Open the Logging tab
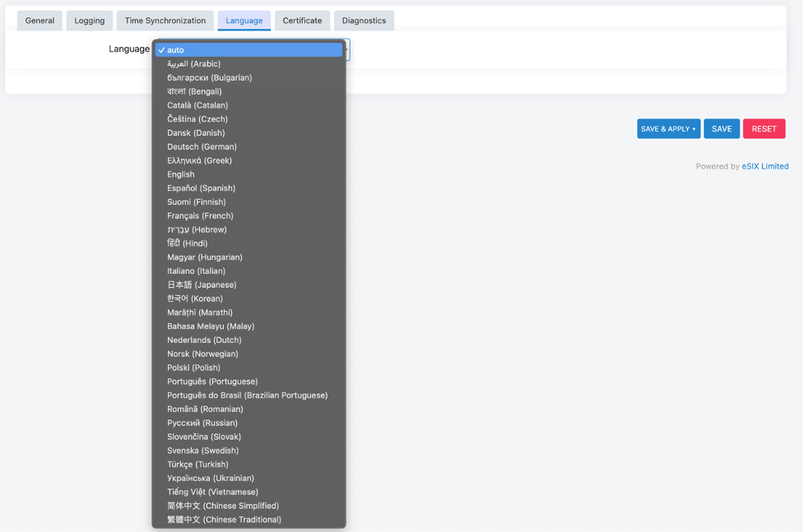 point(89,20)
